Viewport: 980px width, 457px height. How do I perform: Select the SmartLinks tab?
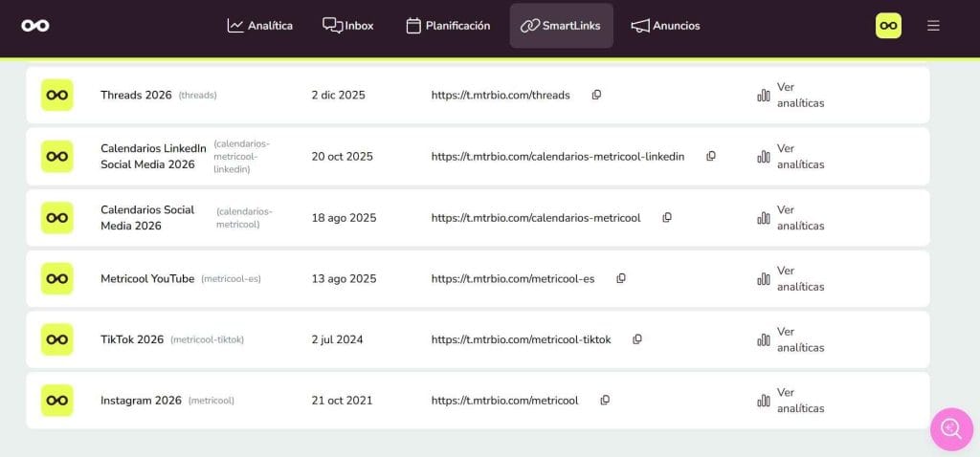[x=561, y=26]
